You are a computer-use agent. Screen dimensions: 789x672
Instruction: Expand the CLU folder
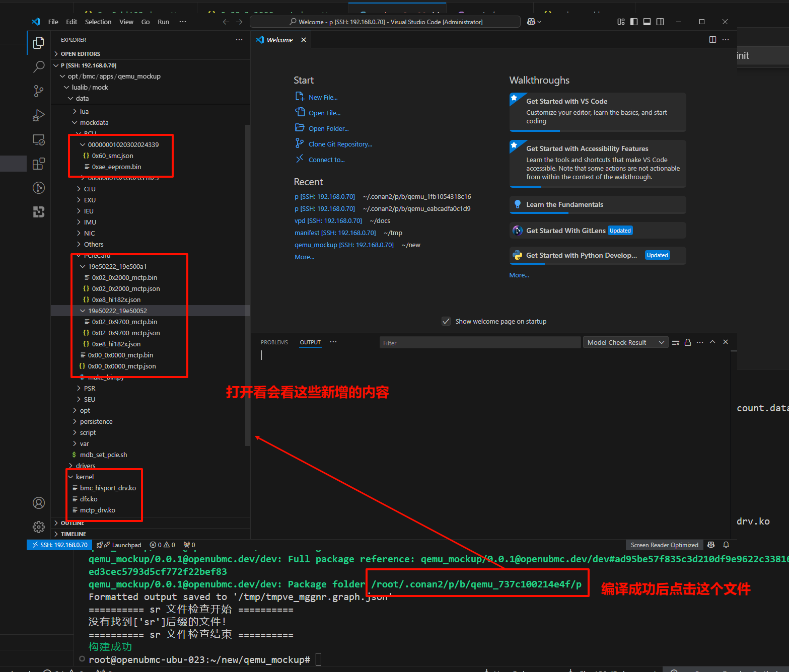pyautogui.click(x=90, y=189)
